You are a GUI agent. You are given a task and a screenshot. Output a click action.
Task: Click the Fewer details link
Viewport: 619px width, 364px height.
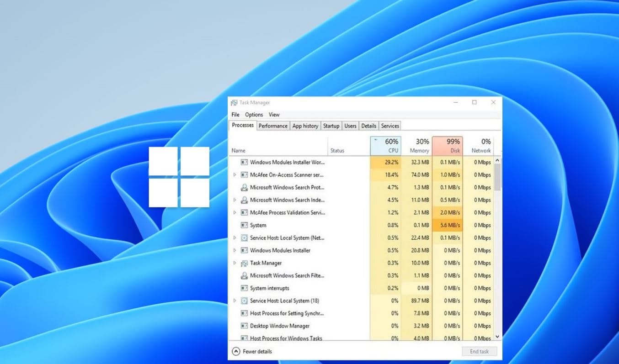(257, 351)
